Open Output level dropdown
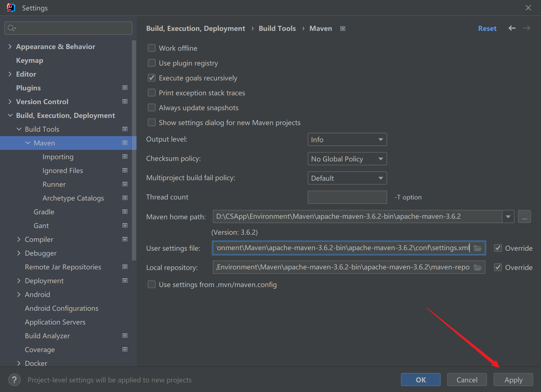 pos(347,140)
